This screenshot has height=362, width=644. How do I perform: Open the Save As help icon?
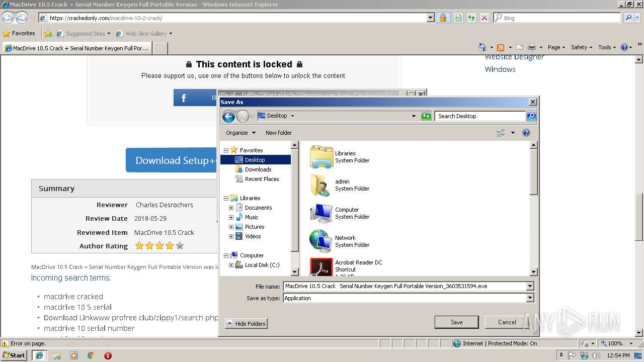coord(526,133)
